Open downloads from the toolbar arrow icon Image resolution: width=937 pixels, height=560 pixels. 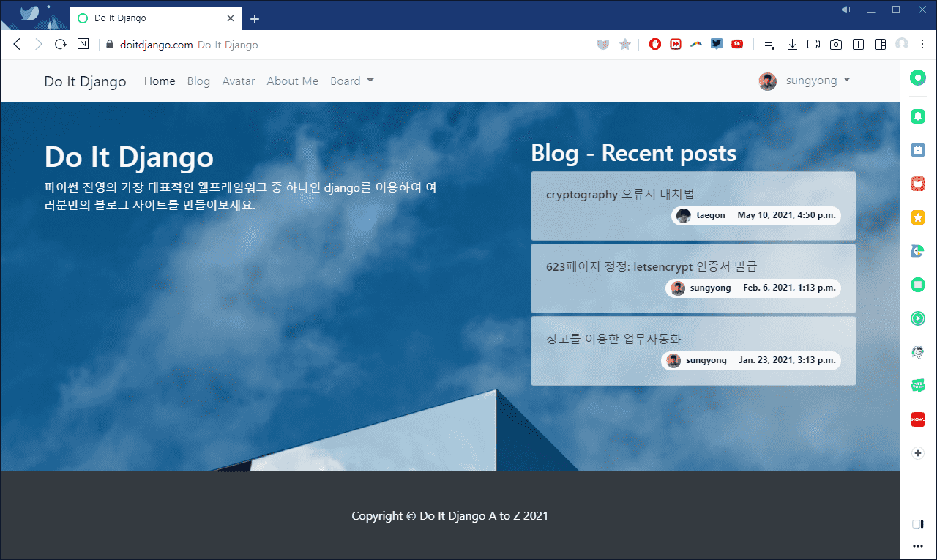(792, 45)
